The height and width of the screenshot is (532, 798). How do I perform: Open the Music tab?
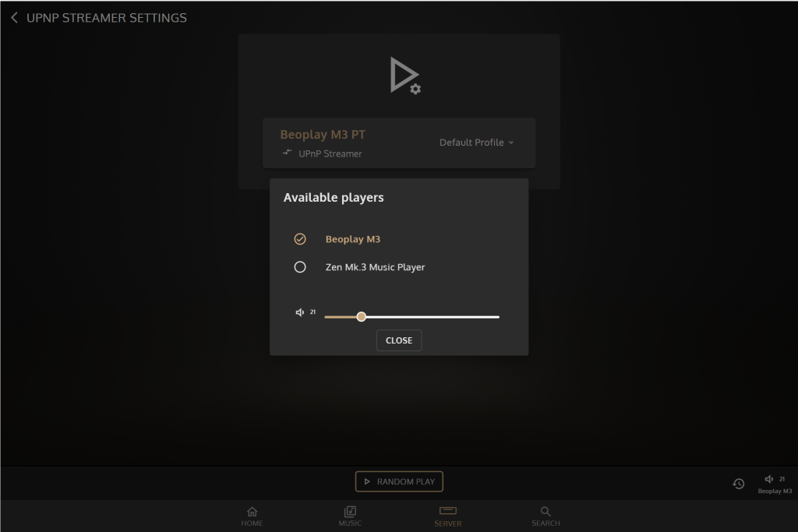coord(350,516)
